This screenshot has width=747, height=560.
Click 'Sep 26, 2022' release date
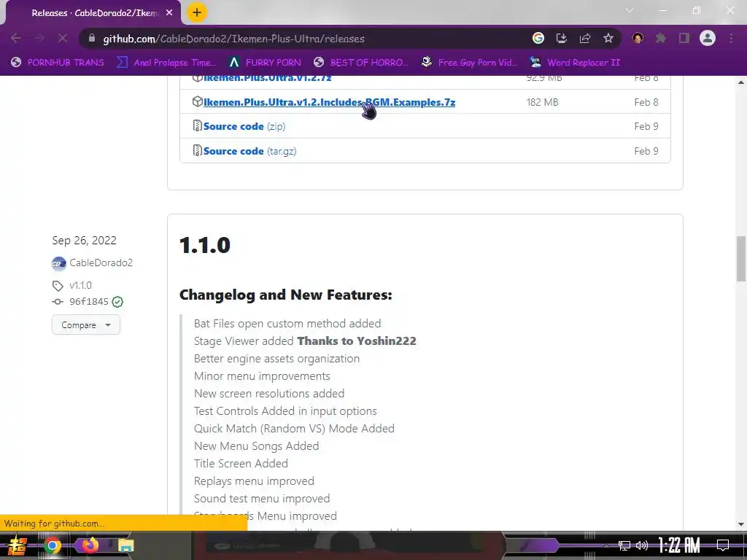[85, 241]
